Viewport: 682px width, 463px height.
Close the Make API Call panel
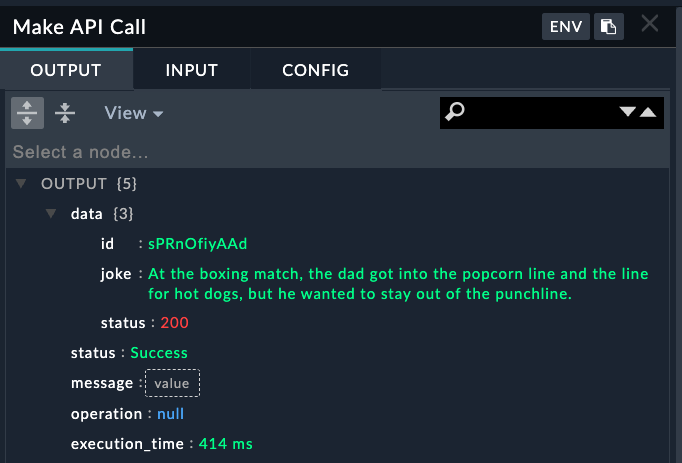pyautogui.click(x=650, y=23)
